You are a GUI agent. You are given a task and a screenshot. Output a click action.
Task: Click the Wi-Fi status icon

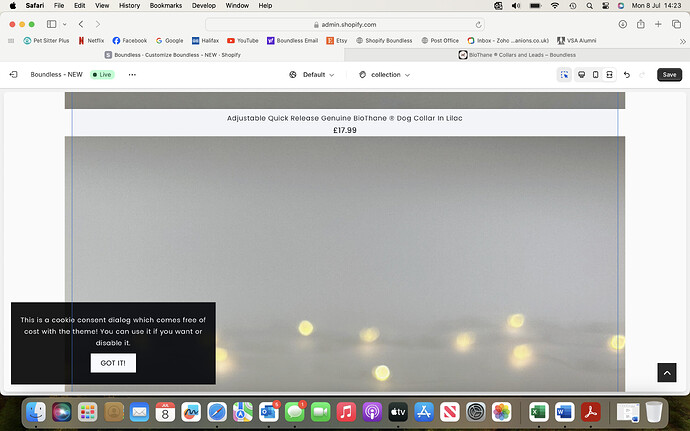[x=555, y=6]
